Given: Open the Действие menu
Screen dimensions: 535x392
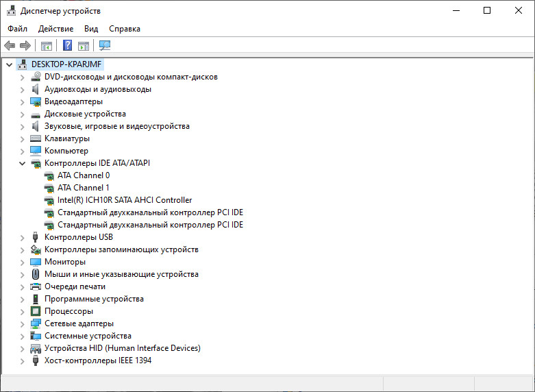Looking at the screenshot, I should (55, 29).
